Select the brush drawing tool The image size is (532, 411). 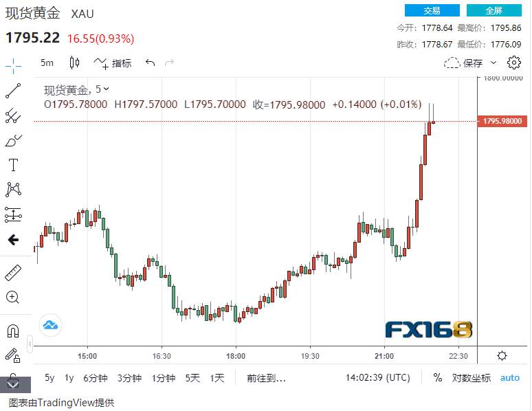(13, 140)
